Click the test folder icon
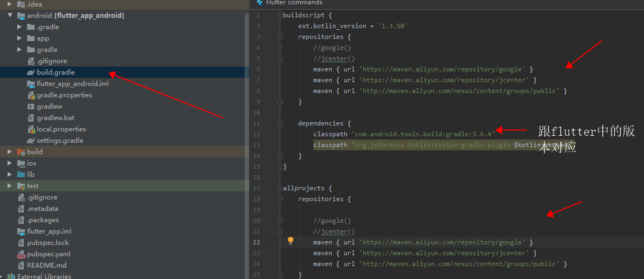 point(21,186)
